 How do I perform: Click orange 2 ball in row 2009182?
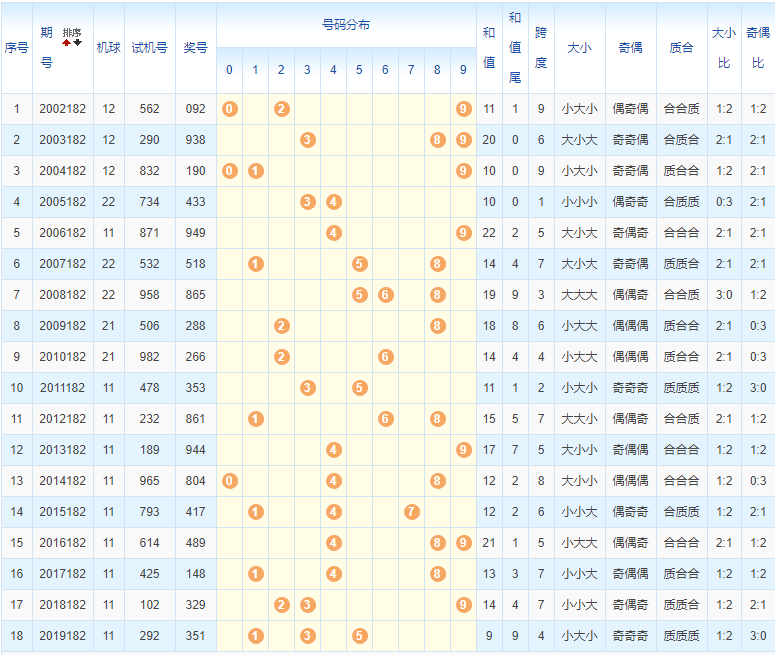[x=281, y=326]
